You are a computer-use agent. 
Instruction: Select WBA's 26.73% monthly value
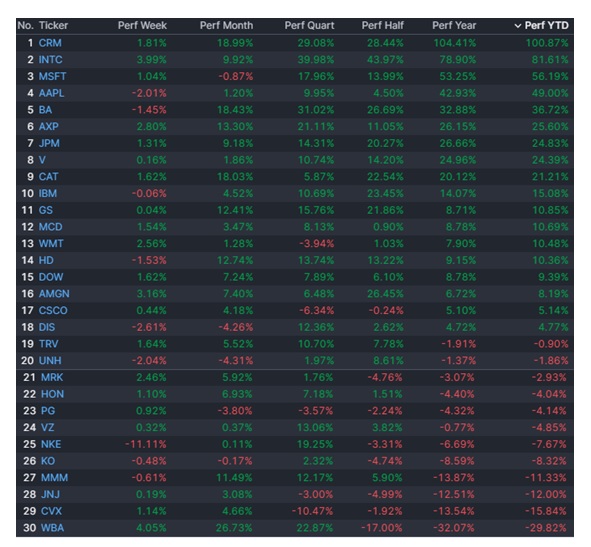234,528
